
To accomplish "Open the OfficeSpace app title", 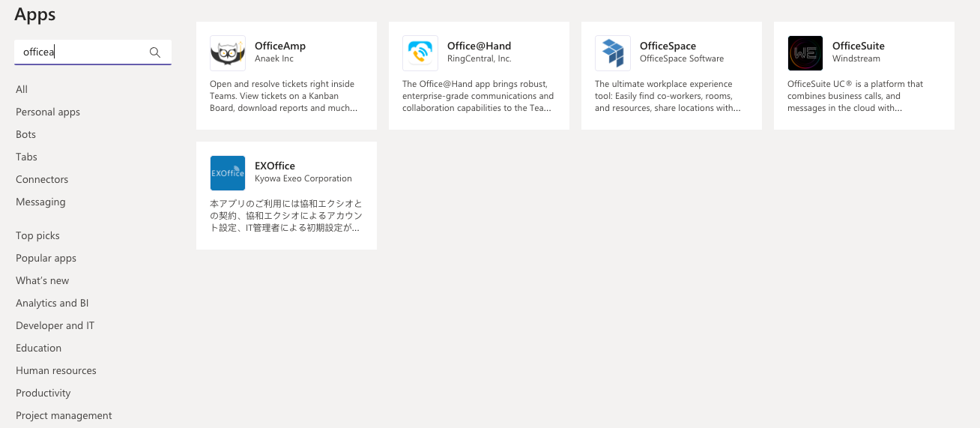I will pos(668,46).
